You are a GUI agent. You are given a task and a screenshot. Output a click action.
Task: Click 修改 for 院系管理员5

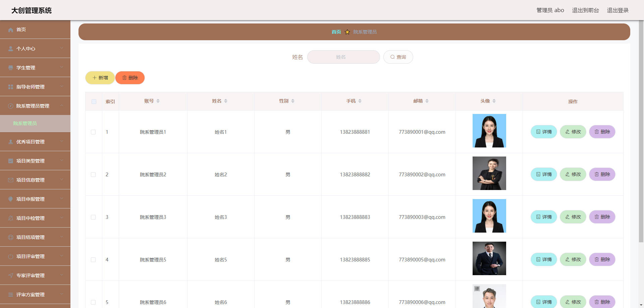tap(573, 259)
